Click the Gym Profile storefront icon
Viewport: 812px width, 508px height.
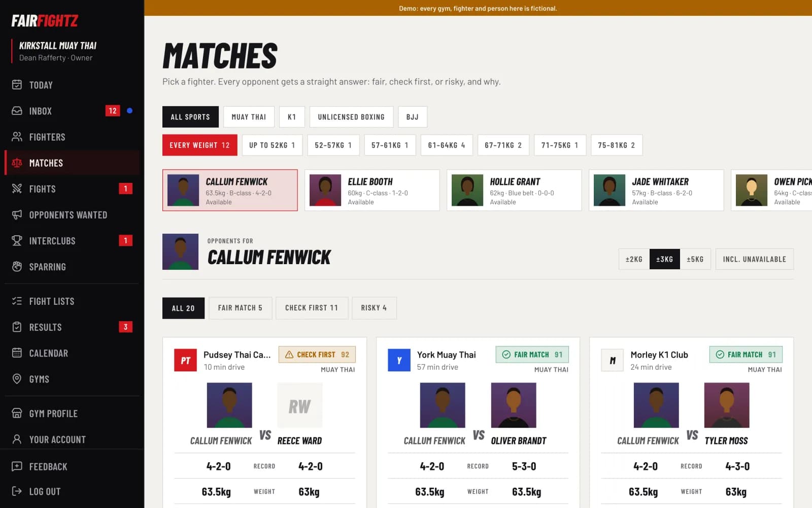[17, 414]
